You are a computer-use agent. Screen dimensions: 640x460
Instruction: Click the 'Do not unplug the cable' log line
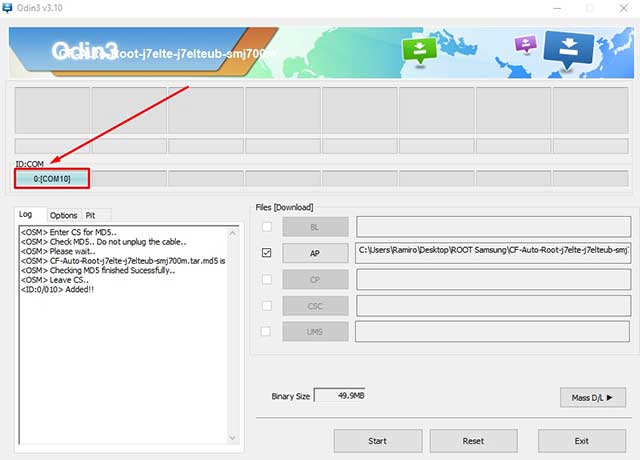103,242
